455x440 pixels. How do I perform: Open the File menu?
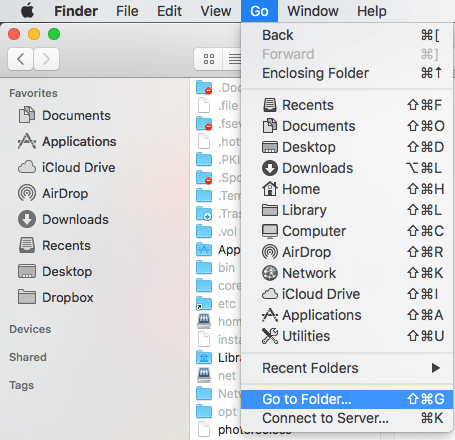pos(127,11)
